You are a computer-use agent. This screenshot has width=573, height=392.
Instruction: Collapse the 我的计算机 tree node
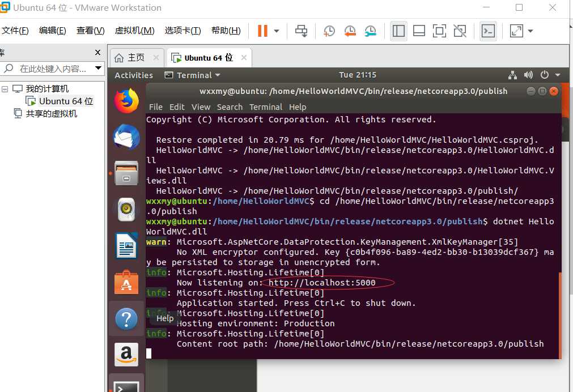[x=5, y=89]
